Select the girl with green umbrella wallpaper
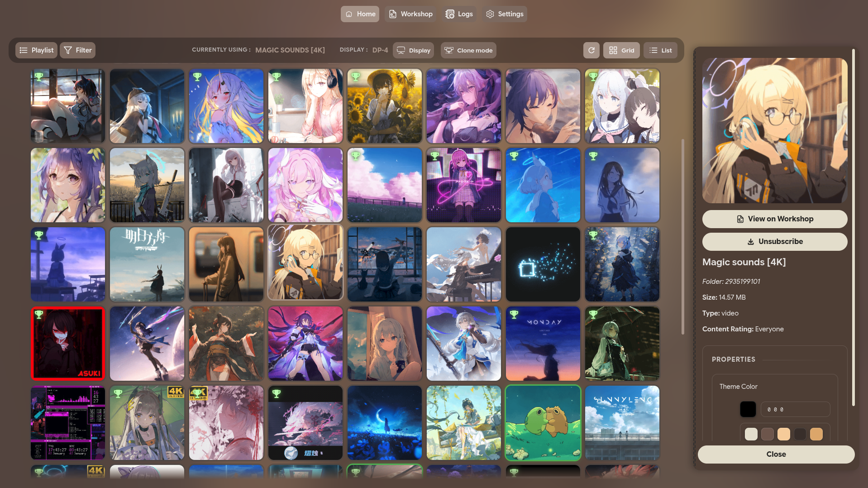 pos(622,344)
